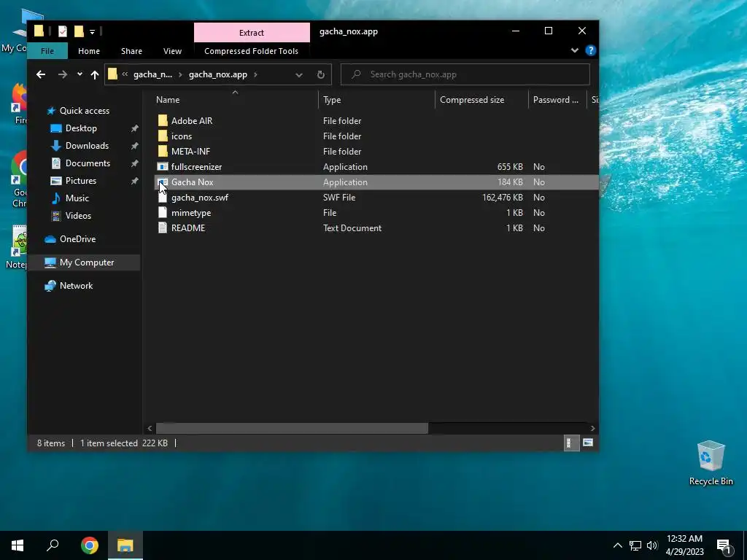Select OneDrive in the navigation pane
This screenshot has width=747, height=560.
pos(77,239)
